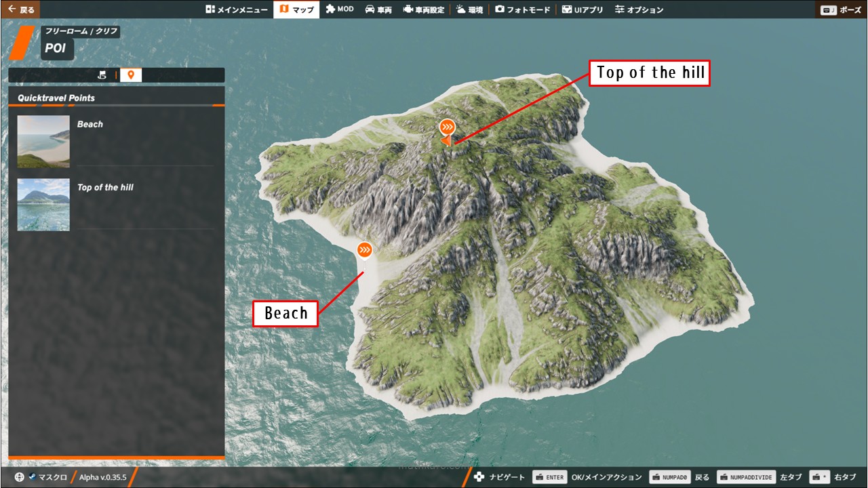Open メインメニュー from top bar
The image size is (868, 488).
tap(237, 9)
